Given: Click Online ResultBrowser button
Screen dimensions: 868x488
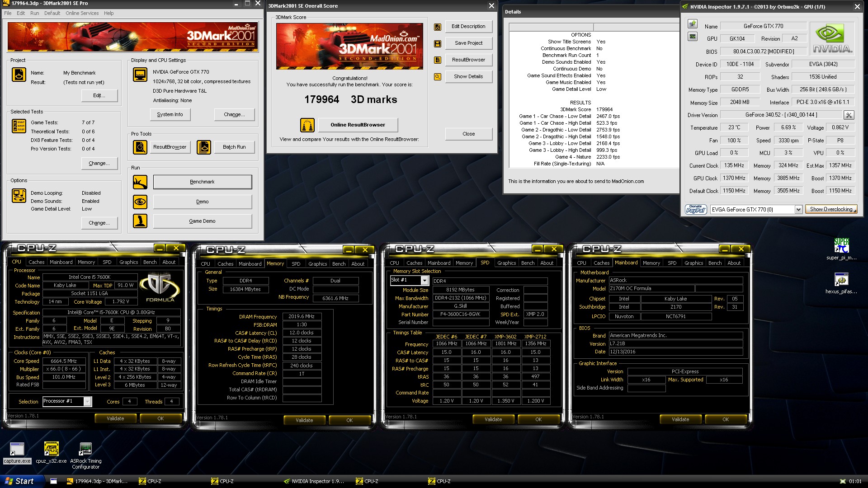Looking at the screenshot, I should click(x=358, y=125).
